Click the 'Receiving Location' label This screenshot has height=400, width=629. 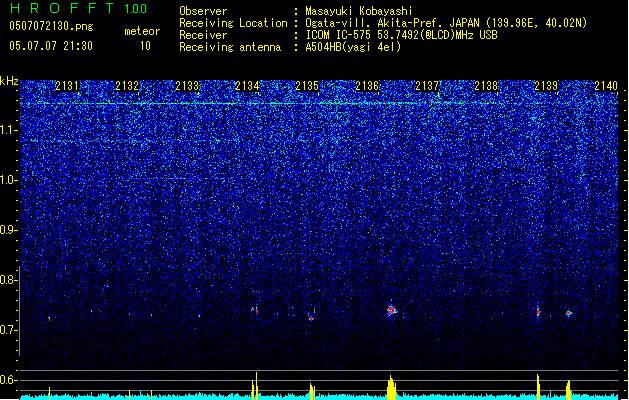[233, 23]
